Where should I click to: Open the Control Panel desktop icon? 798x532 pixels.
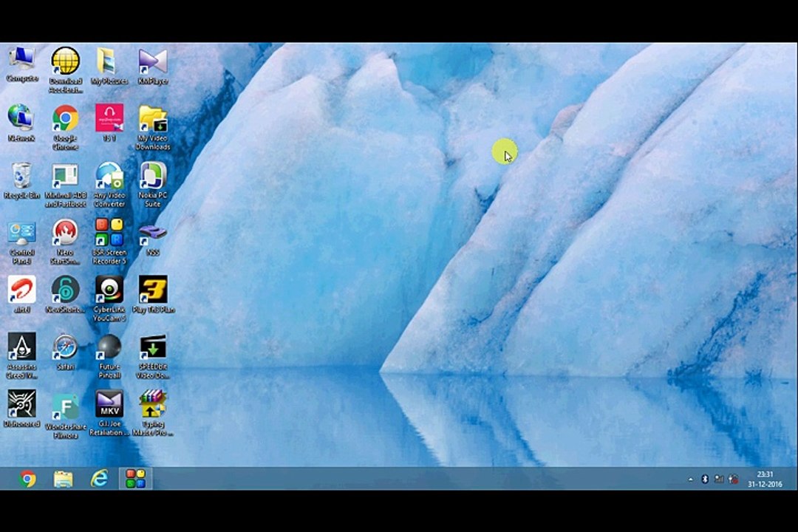pyautogui.click(x=21, y=242)
